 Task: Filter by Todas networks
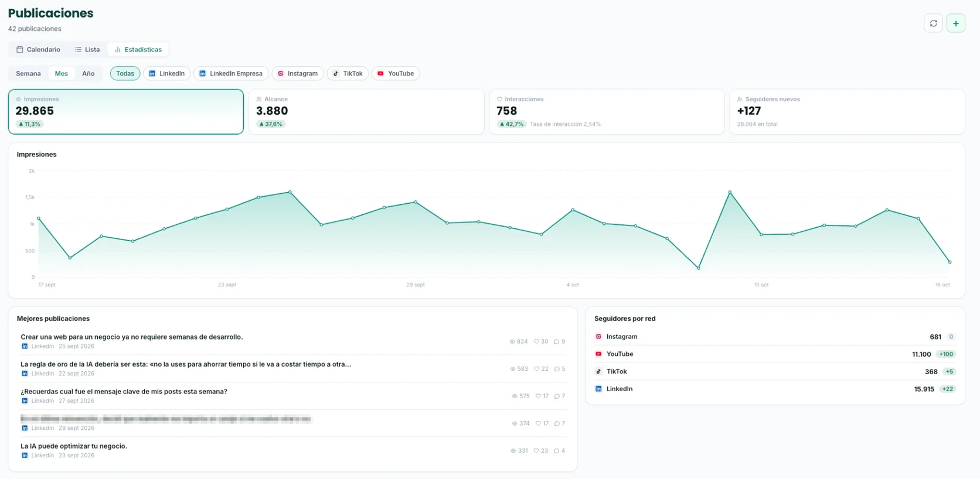pyautogui.click(x=125, y=74)
